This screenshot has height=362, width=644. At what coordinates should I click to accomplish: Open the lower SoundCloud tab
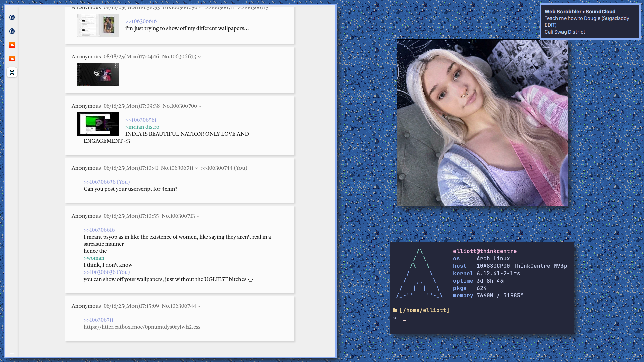pos(12,59)
